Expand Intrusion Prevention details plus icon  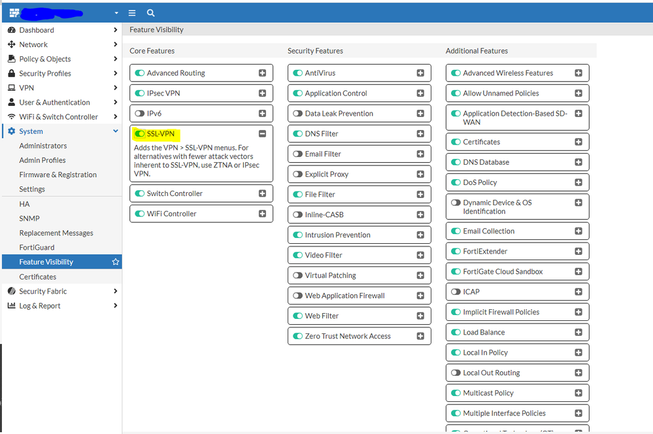coord(421,235)
